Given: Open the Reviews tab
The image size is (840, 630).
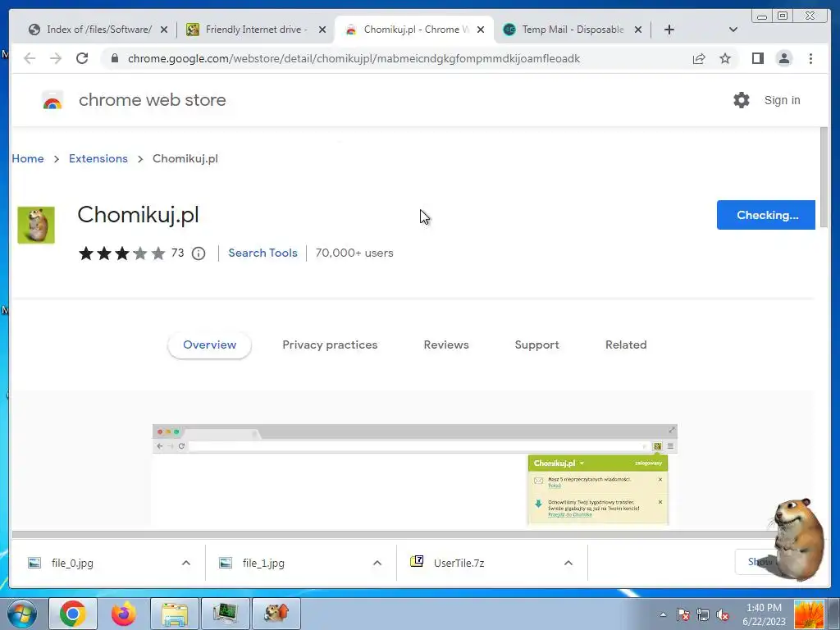Looking at the screenshot, I should tap(446, 345).
